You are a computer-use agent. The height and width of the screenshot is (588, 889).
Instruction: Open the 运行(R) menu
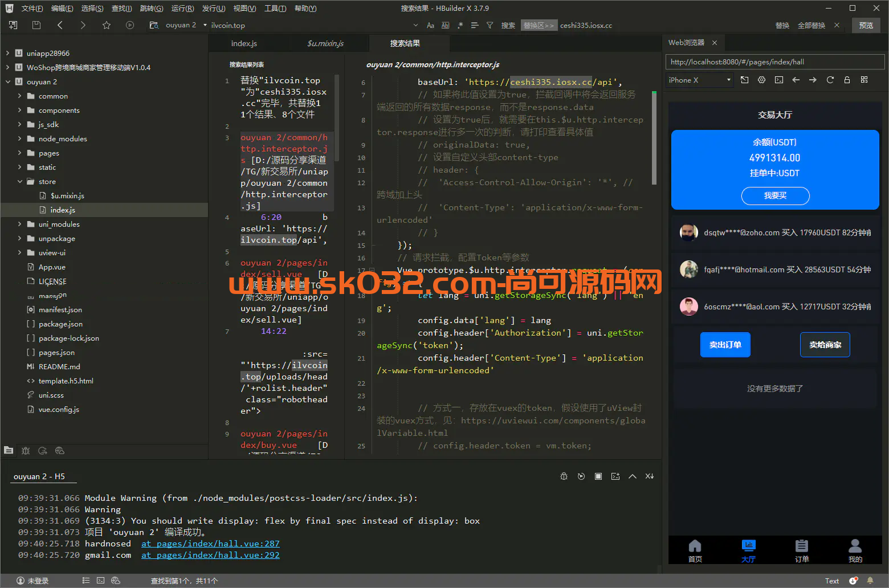tap(182, 8)
